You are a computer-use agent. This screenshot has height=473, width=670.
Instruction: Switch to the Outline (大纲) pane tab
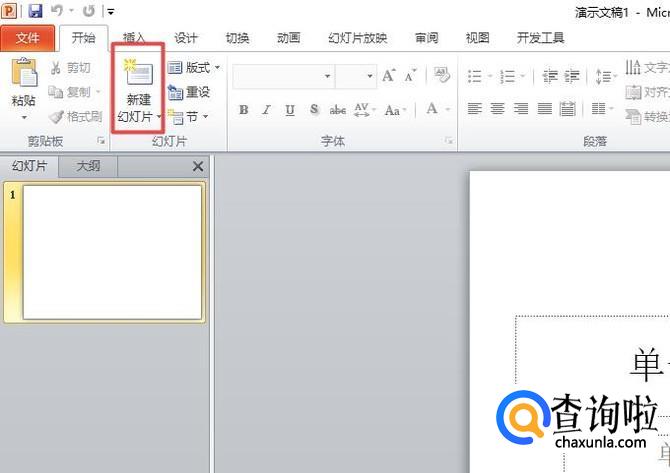88,166
